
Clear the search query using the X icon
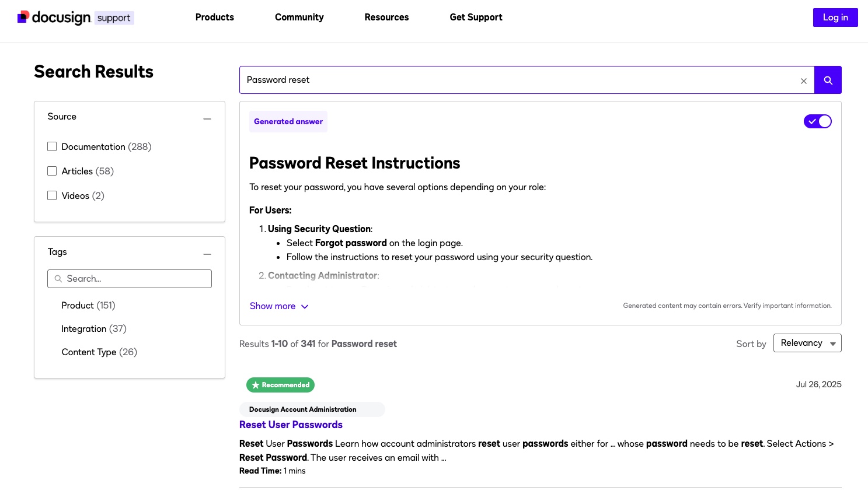pos(804,81)
